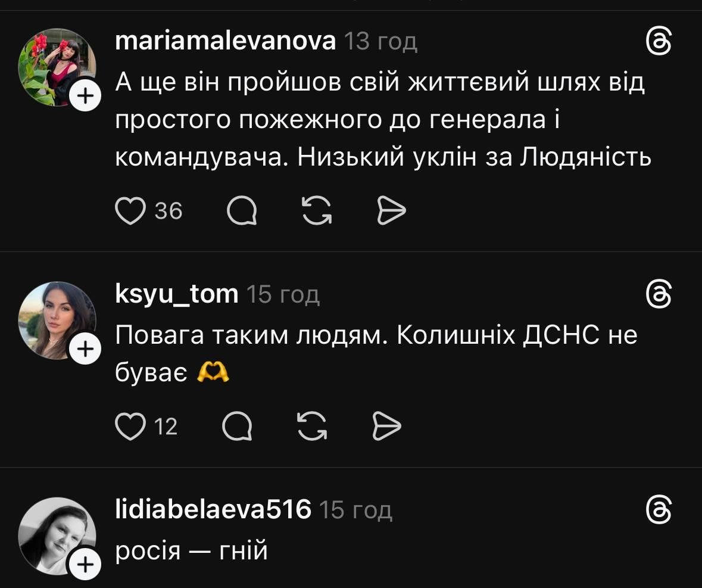View ksyu_tom's profile picture
Image resolution: width=702 pixels, height=588 pixels.
pyautogui.click(x=56, y=319)
